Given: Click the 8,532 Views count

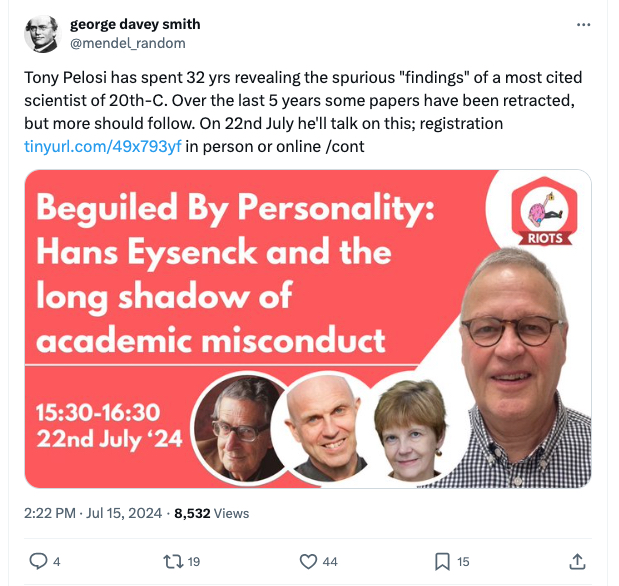Looking at the screenshot, I should click(x=212, y=513).
